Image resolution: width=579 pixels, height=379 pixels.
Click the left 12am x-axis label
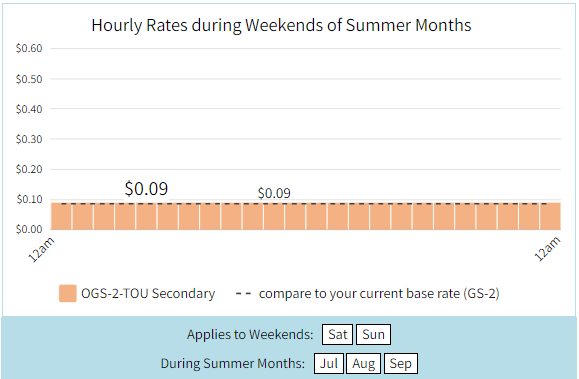tap(41, 250)
